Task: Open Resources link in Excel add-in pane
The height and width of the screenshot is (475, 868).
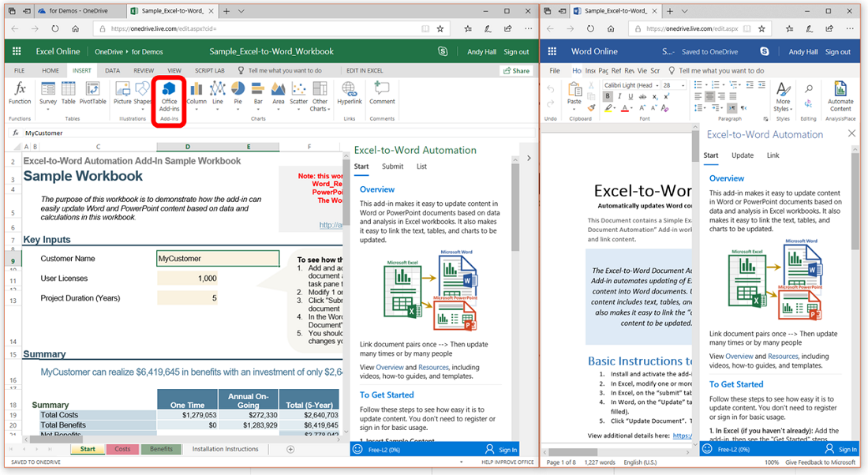Action: click(x=433, y=367)
